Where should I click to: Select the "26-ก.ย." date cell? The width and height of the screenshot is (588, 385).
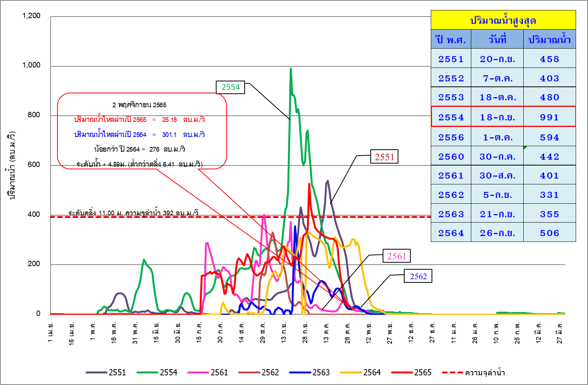click(497, 233)
